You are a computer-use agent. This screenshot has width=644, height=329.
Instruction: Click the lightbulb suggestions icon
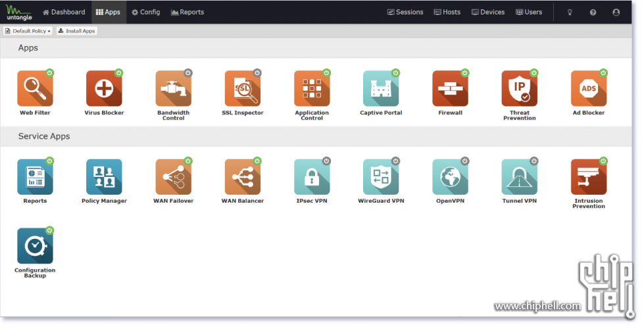[x=570, y=13]
